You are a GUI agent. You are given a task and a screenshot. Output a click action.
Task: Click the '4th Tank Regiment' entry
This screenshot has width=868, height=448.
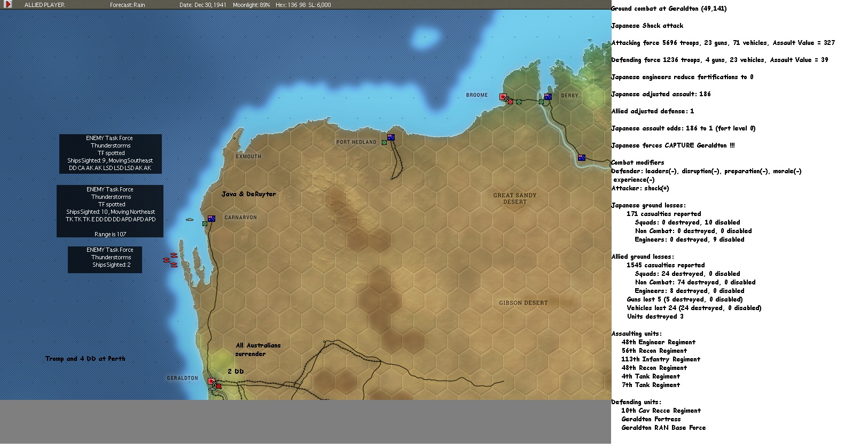651,376
